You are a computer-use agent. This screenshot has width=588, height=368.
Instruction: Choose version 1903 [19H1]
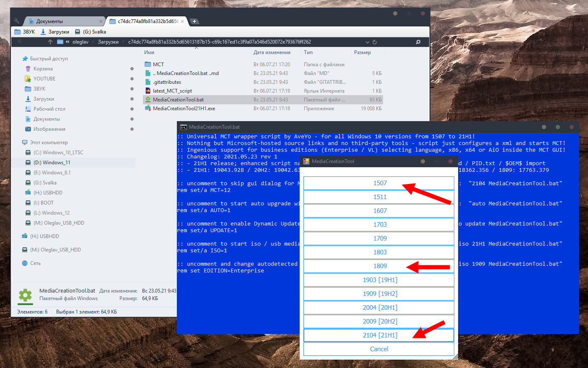point(379,280)
